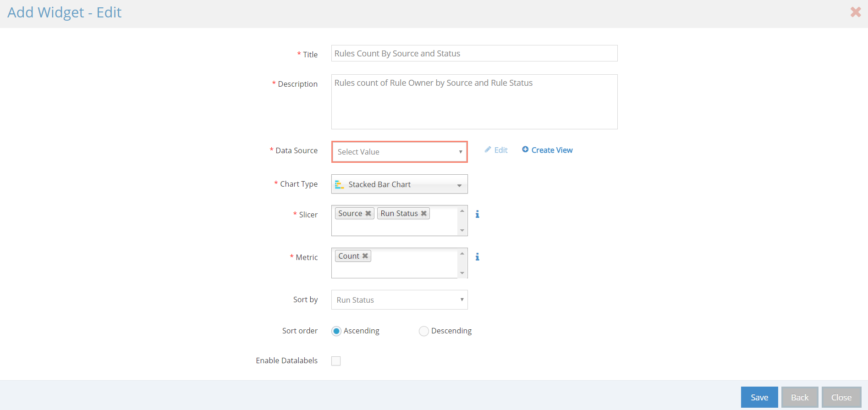Click the Edit link text
The height and width of the screenshot is (410, 868).
point(501,150)
